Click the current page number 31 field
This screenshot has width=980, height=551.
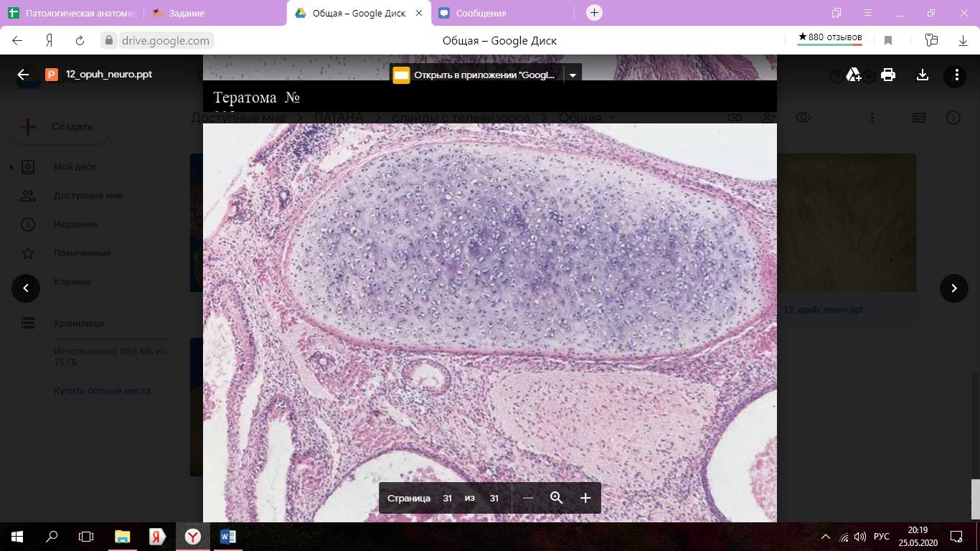(448, 498)
